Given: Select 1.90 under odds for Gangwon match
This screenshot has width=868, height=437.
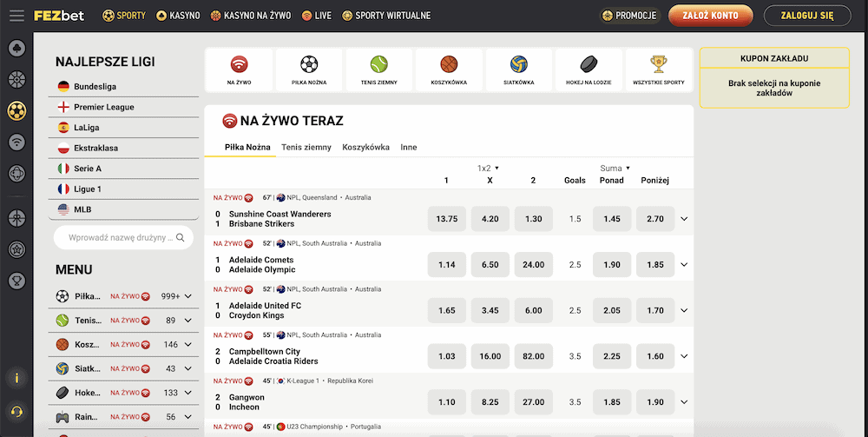Looking at the screenshot, I should click(x=654, y=402).
